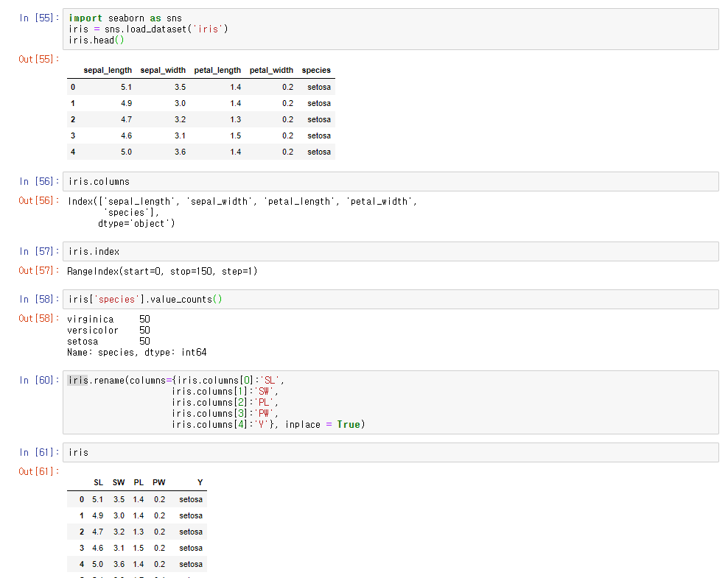Click the iris.rename code cell In [60]
728x578 pixels.
[391, 402]
